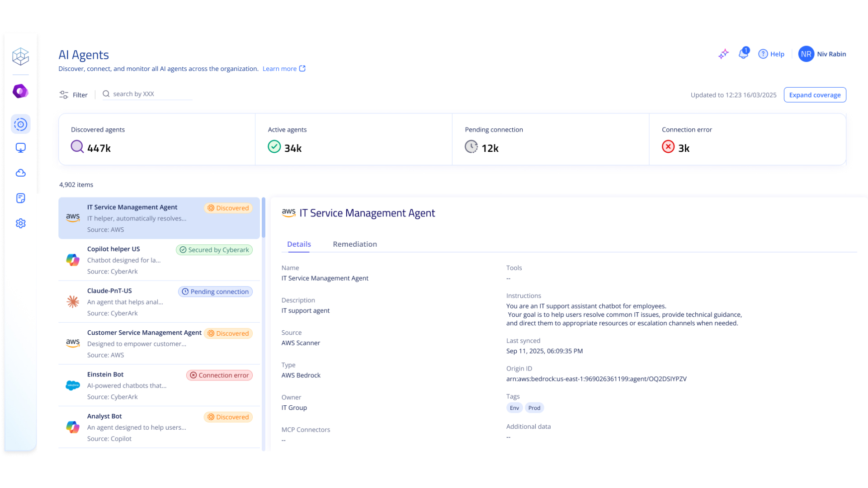Viewport: 868px width, 488px height.
Task: Open the cloud icon in sidebar
Action: click(20, 173)
